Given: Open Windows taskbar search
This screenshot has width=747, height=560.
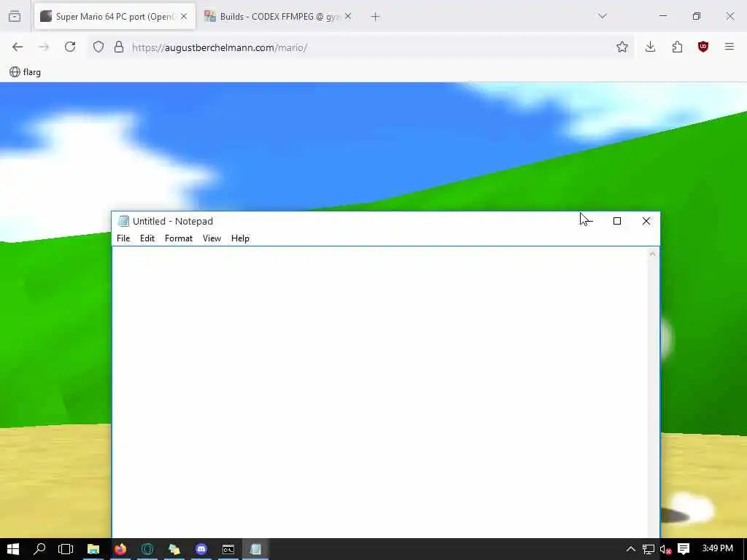Looking at the screenshot, I should (39, 549).
